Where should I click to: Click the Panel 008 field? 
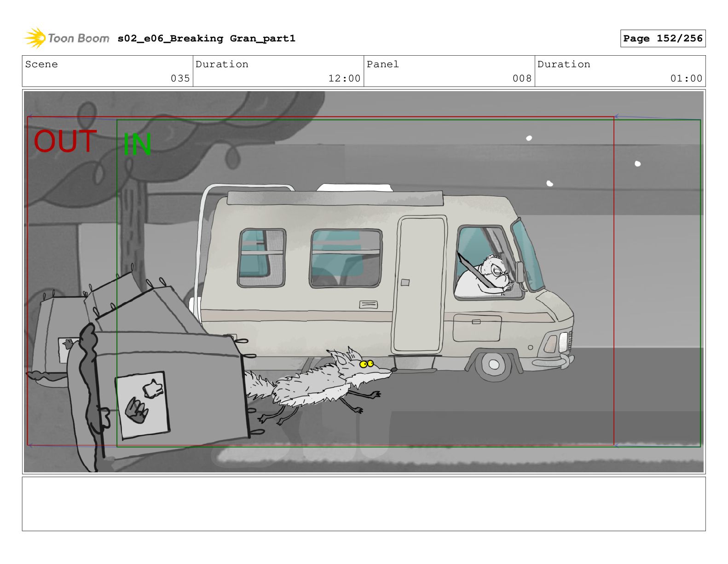pyautogui.click(x=449, y=71)
